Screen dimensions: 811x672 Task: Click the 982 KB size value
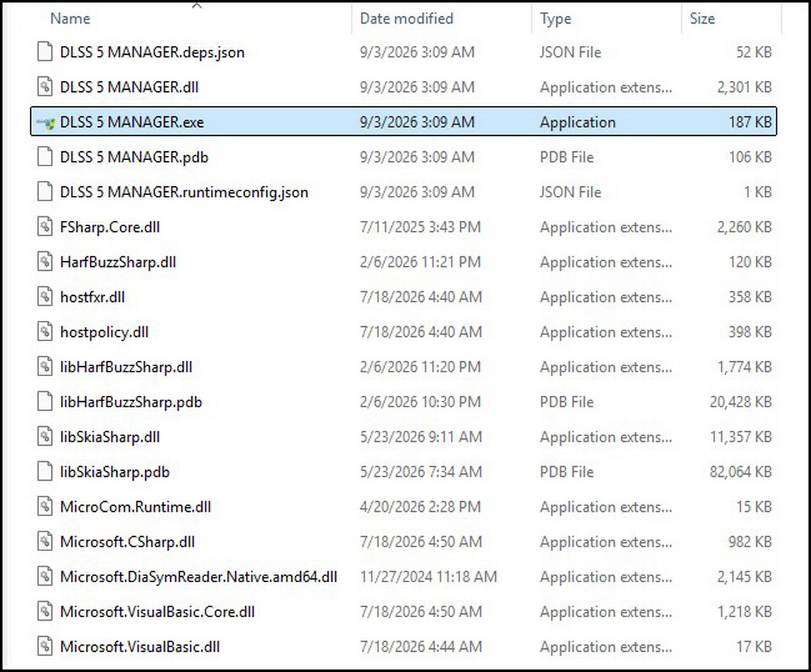pyautogui.click(x=750, y=542)
